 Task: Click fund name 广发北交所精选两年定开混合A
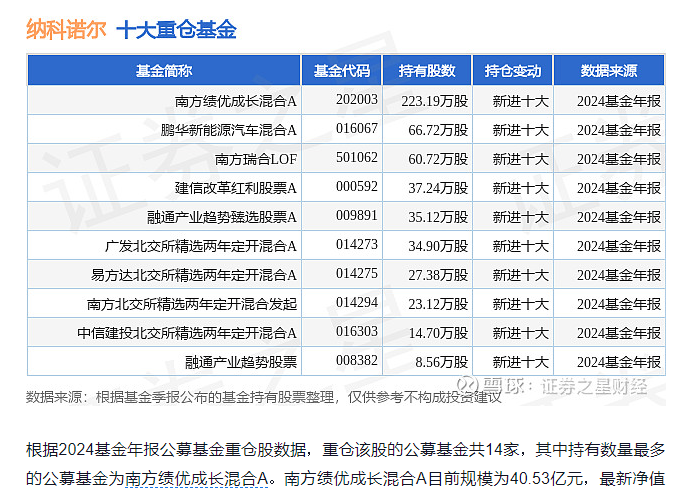(201, 246)
